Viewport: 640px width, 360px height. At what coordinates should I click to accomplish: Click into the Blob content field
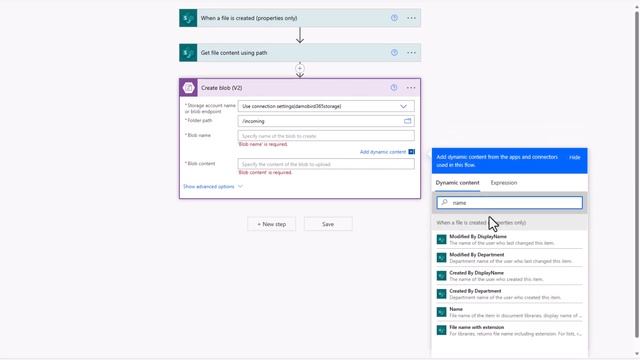tap(326, 164)
